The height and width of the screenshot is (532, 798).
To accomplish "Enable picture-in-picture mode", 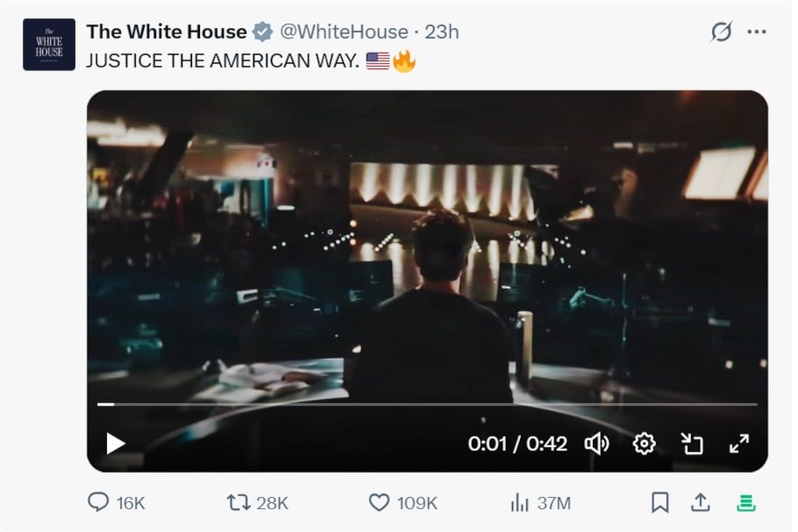I will (x=692, y=443).
